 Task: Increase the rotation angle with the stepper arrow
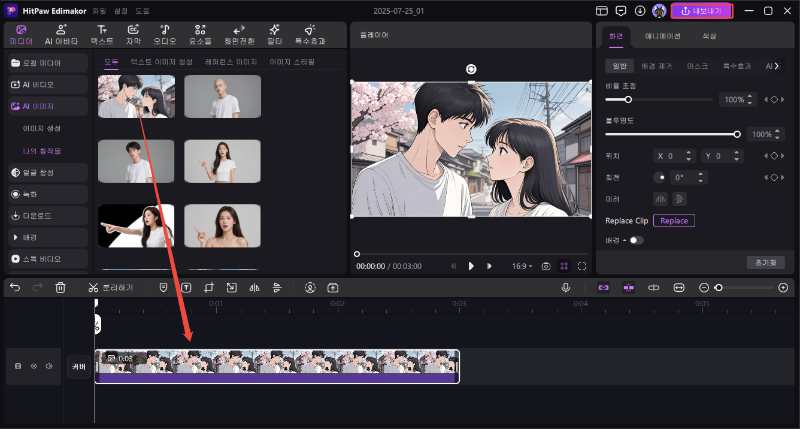701,174
